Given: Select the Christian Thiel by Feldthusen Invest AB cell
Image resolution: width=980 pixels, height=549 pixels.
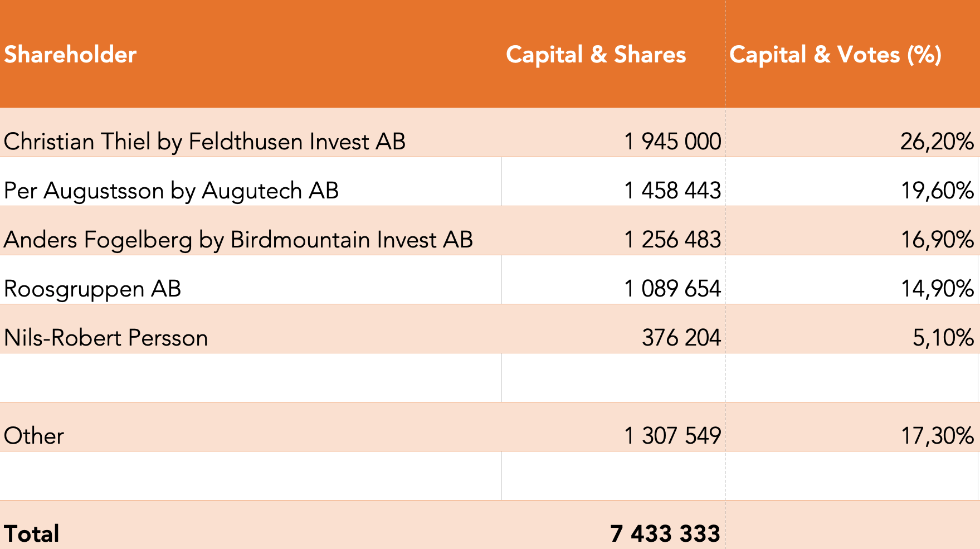Looking at the screenshot, I should pos(204,142).
